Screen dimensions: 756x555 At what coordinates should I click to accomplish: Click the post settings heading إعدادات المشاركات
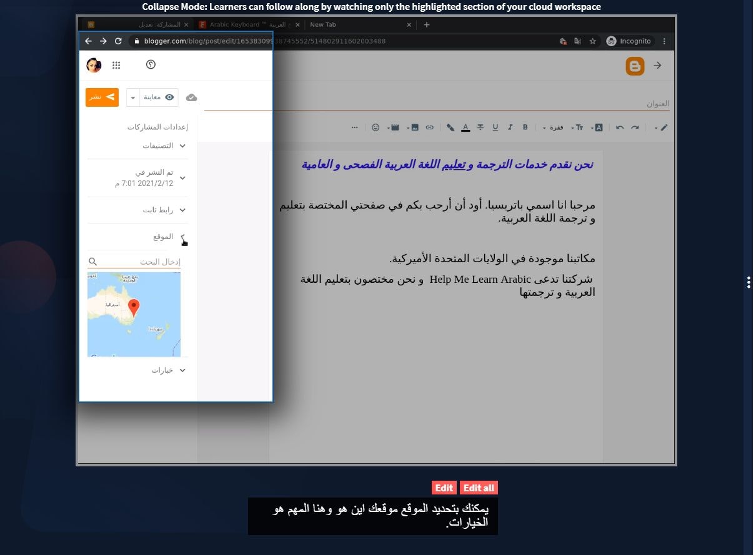pyautogui.click(x=157, y=127)
